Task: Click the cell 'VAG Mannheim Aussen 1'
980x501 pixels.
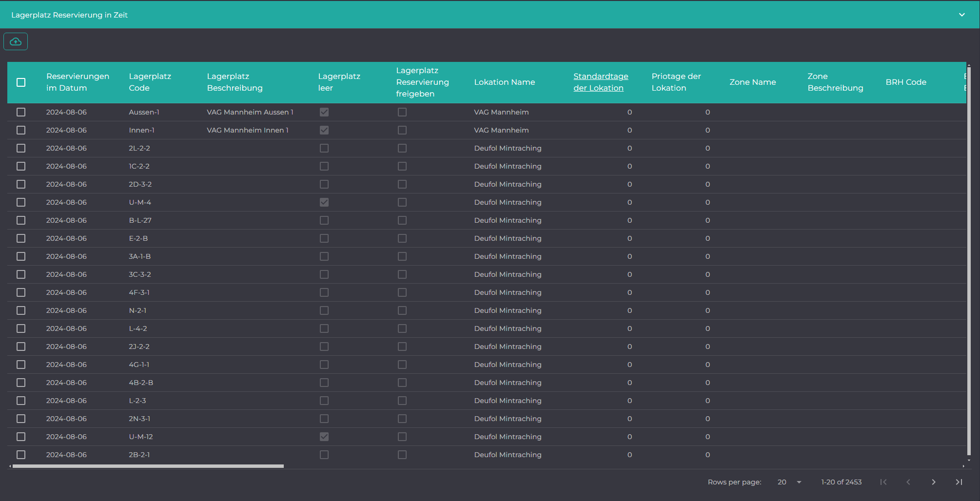Action: click(x=250, y=112)
